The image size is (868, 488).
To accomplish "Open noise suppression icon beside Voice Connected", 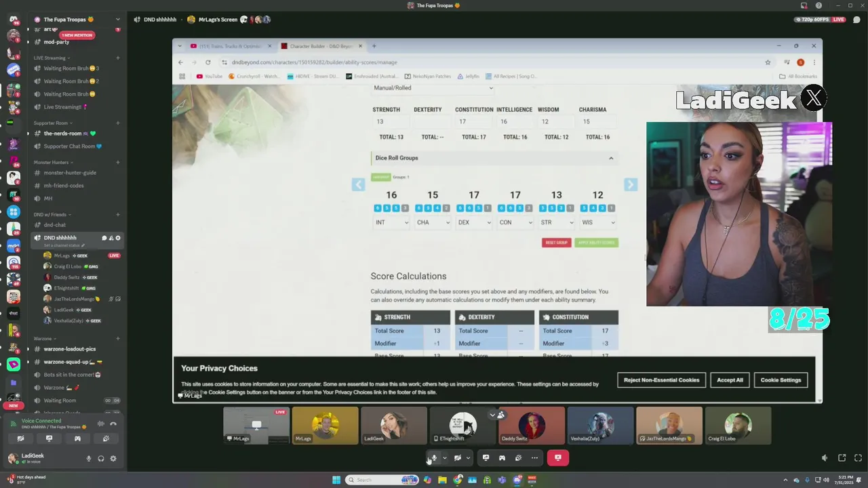I will click(100, 424).
